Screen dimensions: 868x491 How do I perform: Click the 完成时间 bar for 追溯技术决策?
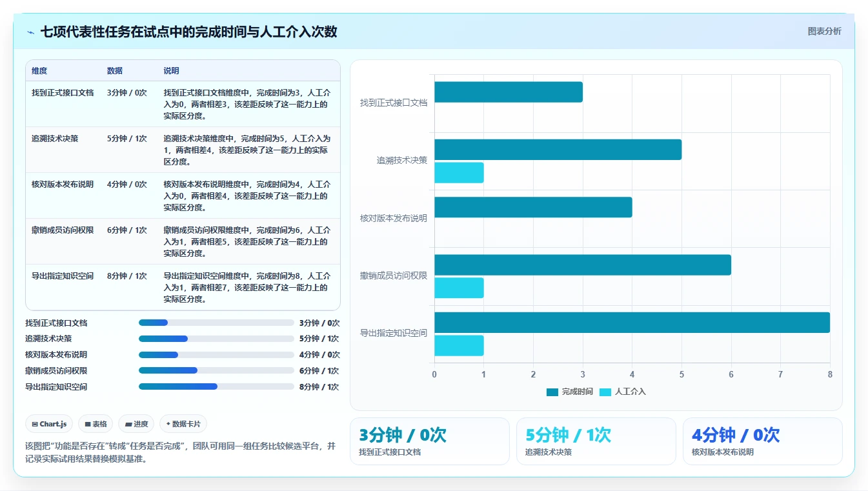coord(558,150)
